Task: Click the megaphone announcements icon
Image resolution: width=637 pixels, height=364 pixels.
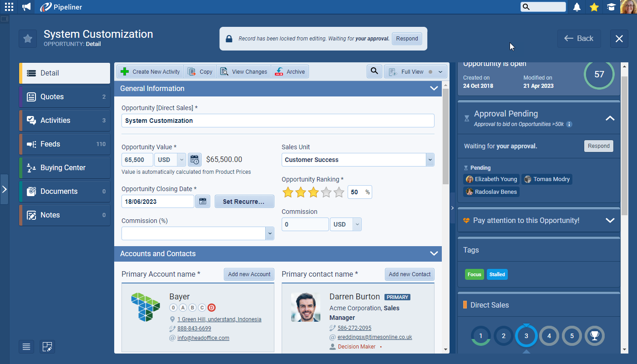Action: tap(27, 7)
